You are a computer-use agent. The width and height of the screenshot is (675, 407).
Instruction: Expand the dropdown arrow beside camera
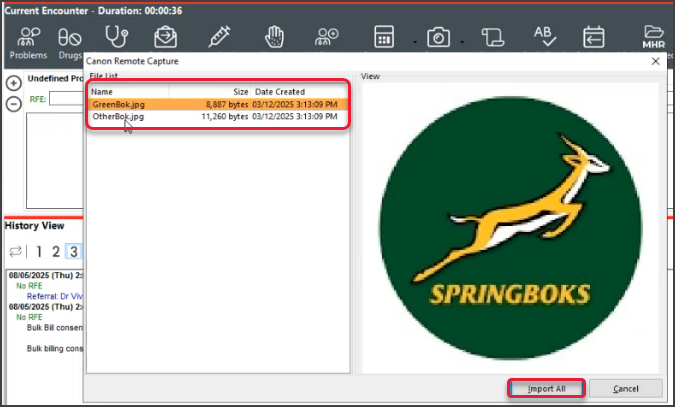click(462, 42)
